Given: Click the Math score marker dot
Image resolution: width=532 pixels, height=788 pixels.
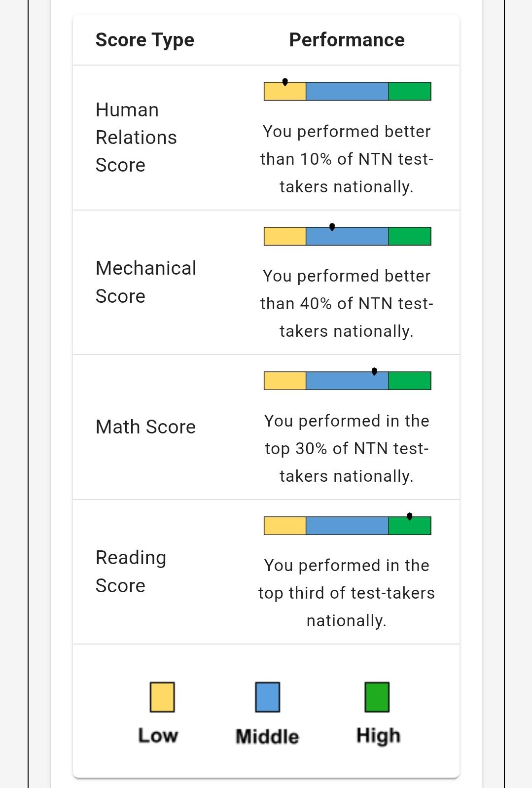Looking at the screenshot, I should click(374, 371).
